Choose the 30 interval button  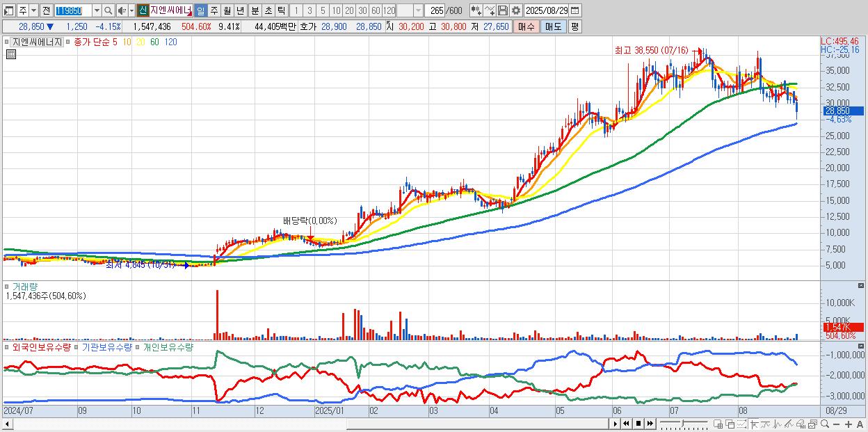(x=362, y=10)
